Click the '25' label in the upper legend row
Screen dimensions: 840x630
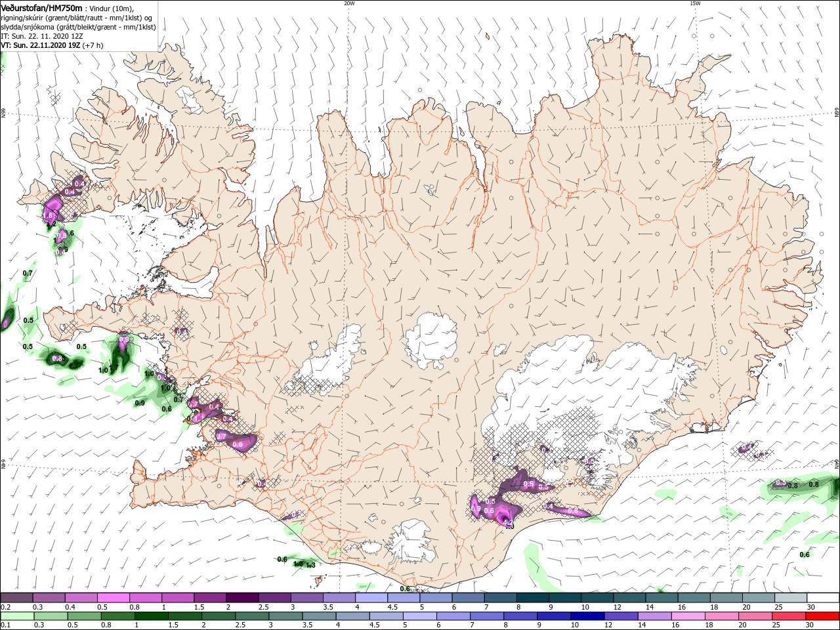[778, 607]
